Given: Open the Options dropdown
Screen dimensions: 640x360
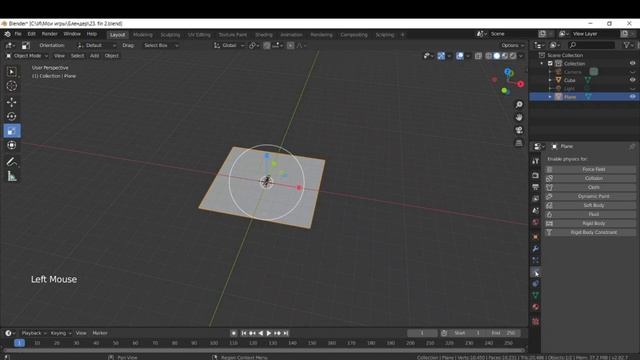Looking at the screenshot, I should 512,45.
